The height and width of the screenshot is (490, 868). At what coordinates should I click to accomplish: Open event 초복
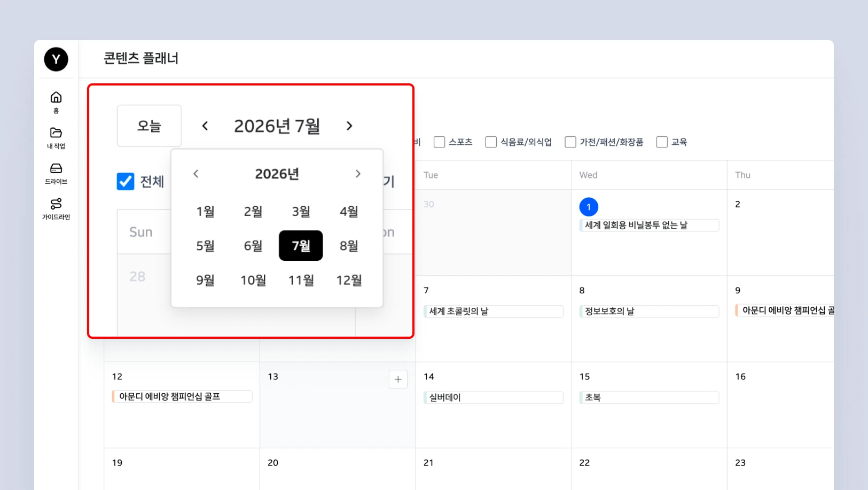pyautogui.click(x=649, y=398)
